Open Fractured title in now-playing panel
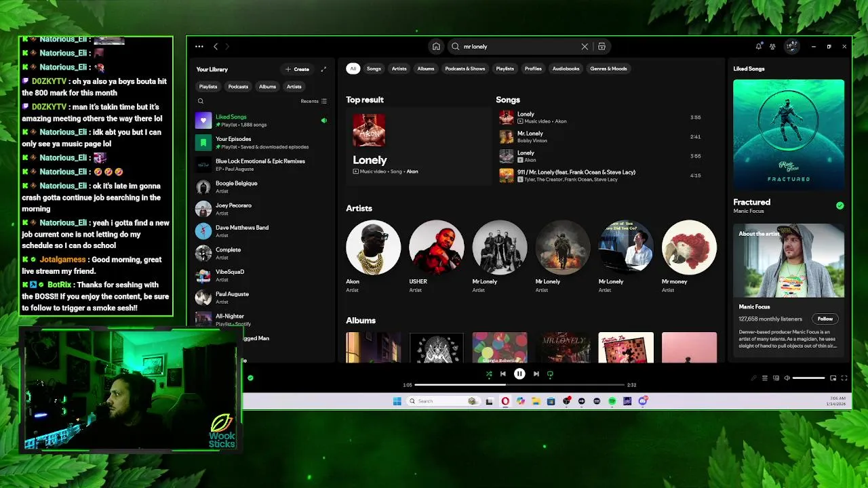868x488 pixels. click(751, 202)
